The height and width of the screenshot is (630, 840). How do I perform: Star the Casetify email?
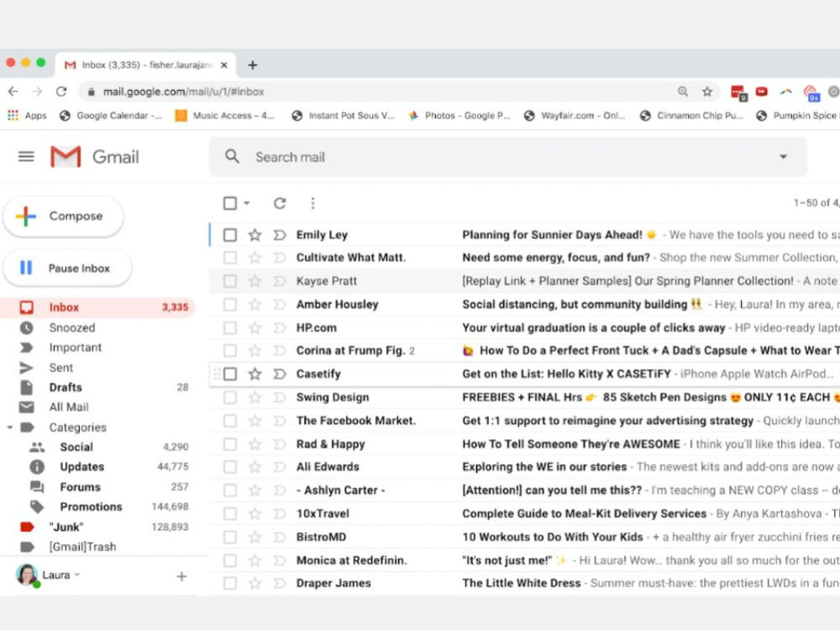255,374
